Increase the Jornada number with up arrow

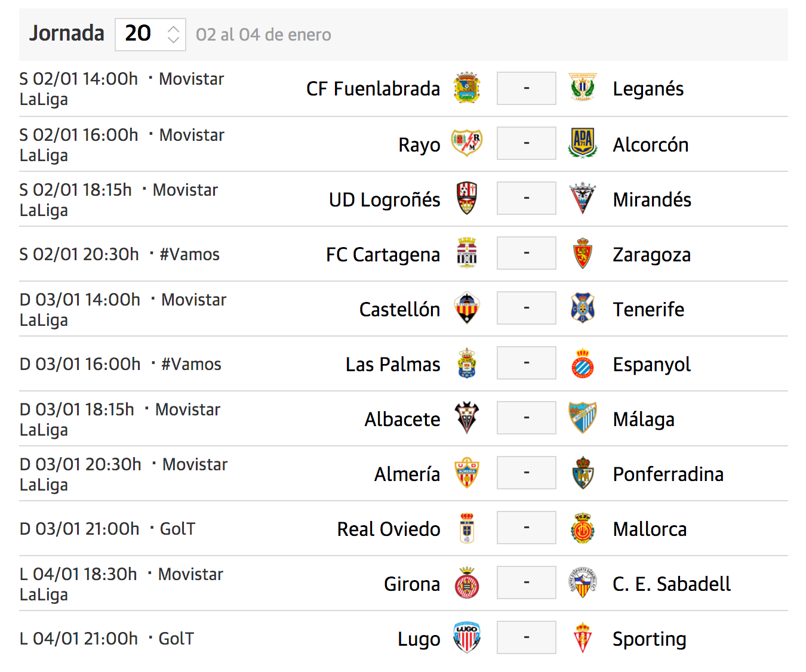click(x=173, y=28)
